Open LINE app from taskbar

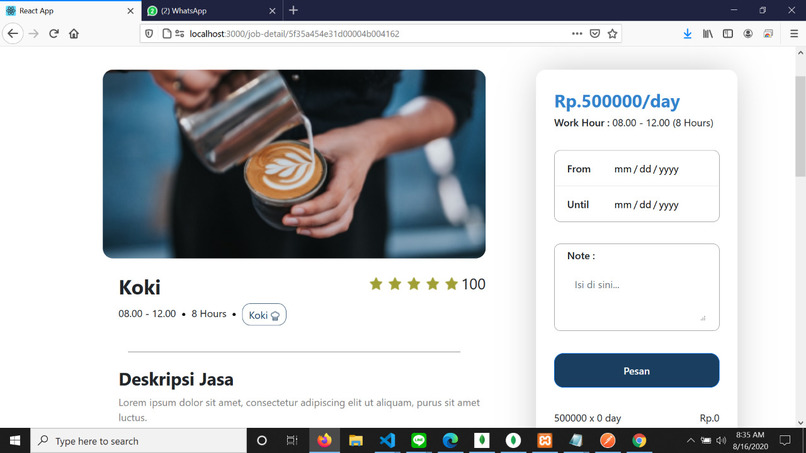click(419, 441)
